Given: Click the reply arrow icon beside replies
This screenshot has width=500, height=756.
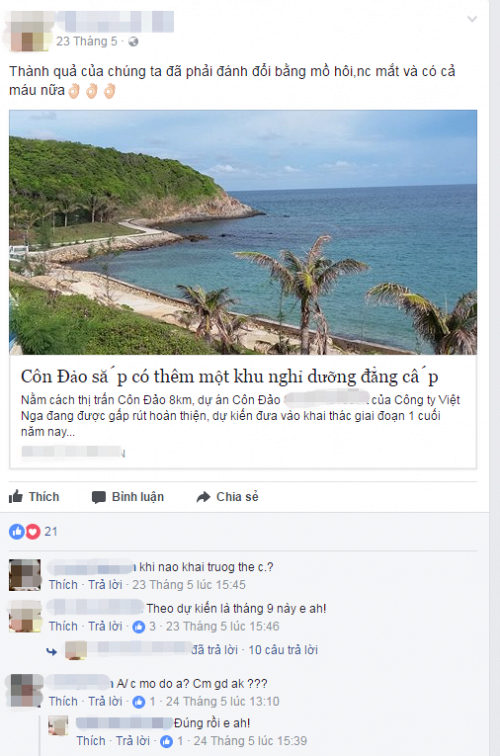Looking at the screenshot, I should [52, 652].
